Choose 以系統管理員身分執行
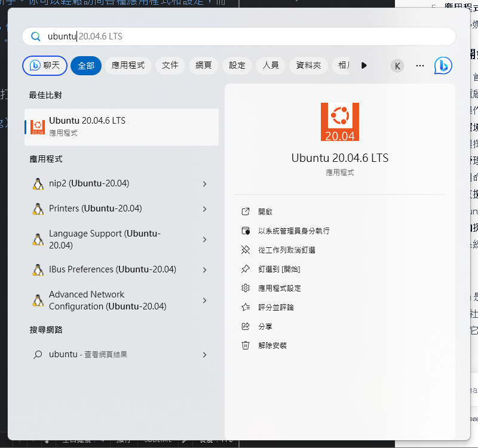The height and width of the screenshot is (448, 478). (x=294, y=231)
